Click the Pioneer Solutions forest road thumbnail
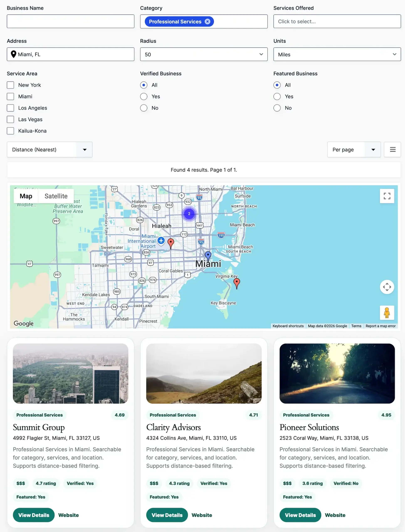This screenshot has height=532, width=405. (x=337, y=373)
